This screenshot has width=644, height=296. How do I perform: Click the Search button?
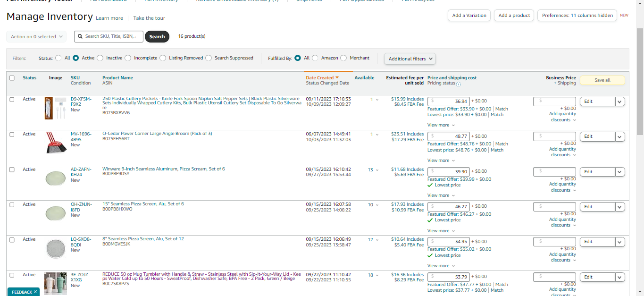click(x=157, y=36)
